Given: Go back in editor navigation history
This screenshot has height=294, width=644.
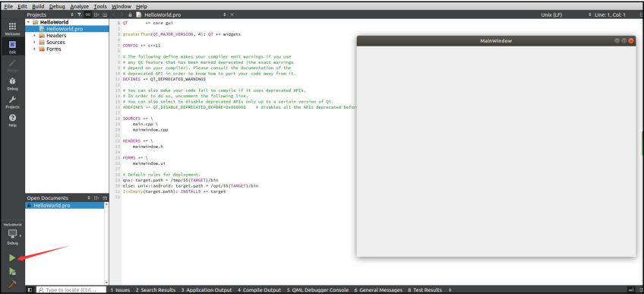Looking at the screenshot, I should coord(114,14).
